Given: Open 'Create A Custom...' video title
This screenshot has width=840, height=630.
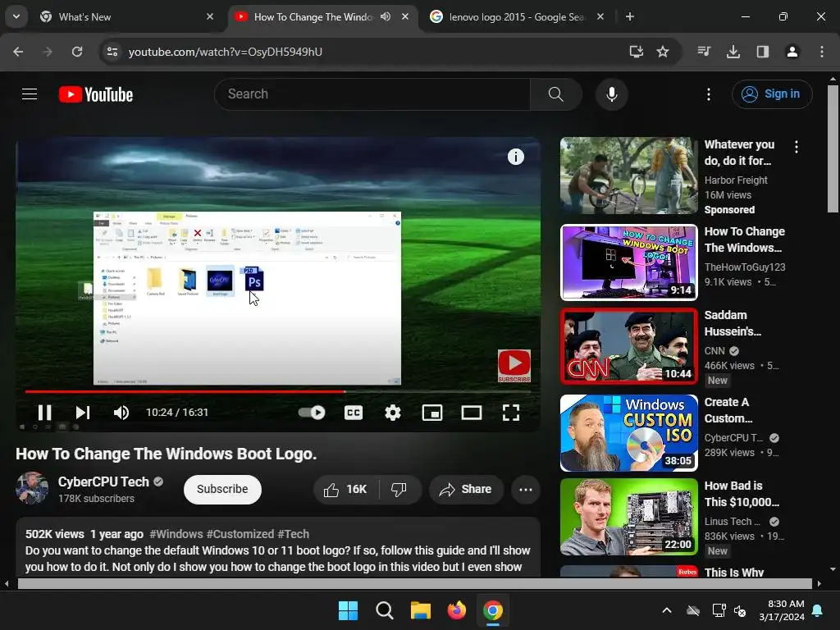Looking at the screenshot, I should (x=728, y=410).
